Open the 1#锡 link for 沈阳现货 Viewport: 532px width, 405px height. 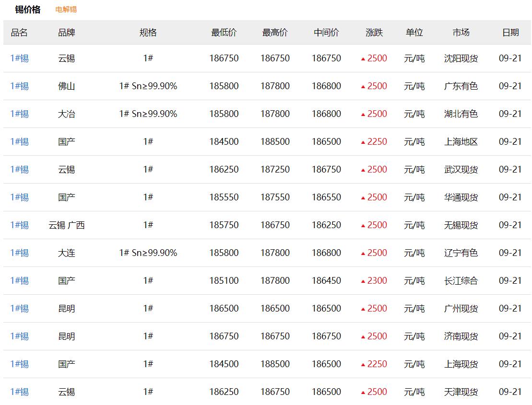tap(19, 58)
